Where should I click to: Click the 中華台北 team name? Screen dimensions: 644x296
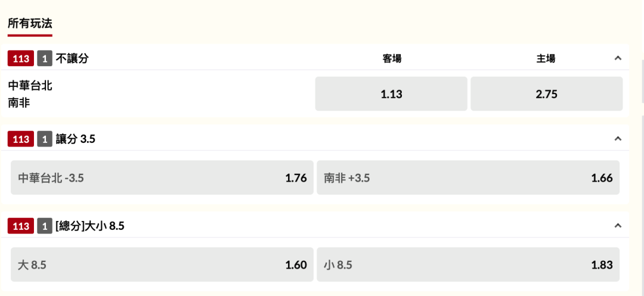click(30, 86)
